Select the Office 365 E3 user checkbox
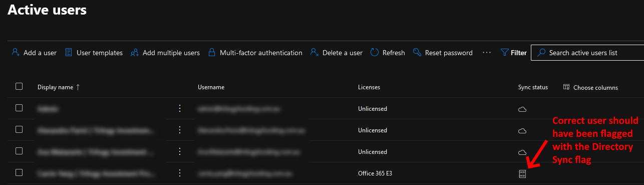Image resolution: width=644 pixels, height=185 pixels. [19, 172]
